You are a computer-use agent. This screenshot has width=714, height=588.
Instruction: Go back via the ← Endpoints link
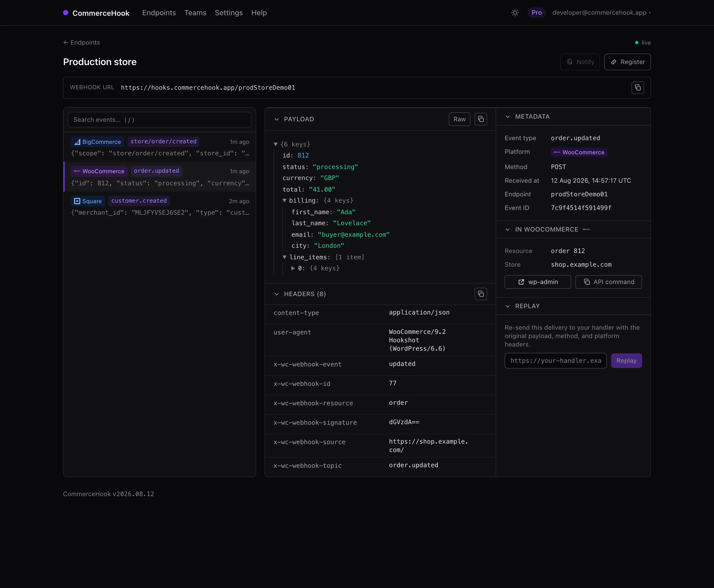click(81, 43)
